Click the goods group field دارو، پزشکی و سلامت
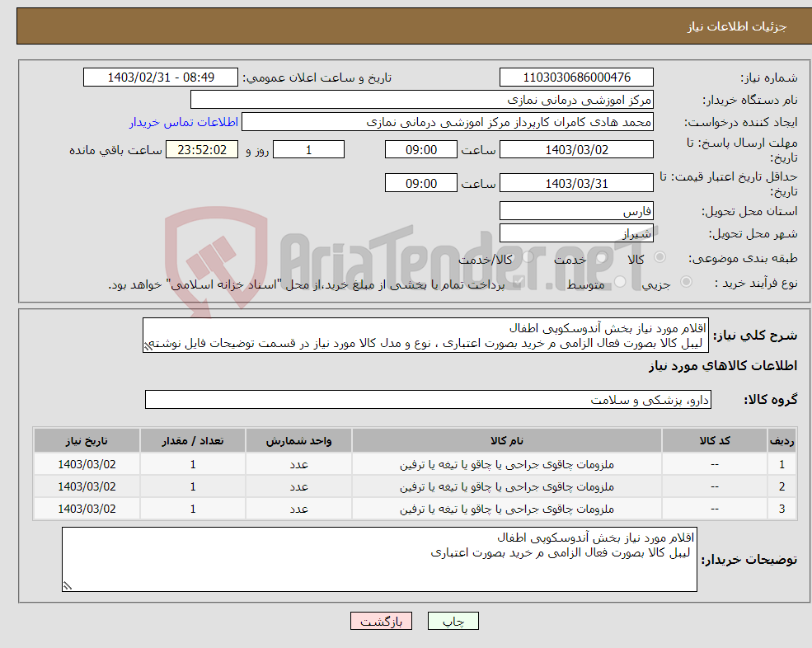 click(429, 400)
